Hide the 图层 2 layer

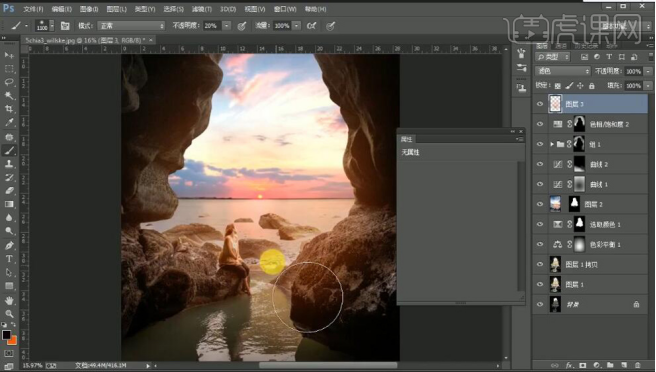(x=540, y=204)
